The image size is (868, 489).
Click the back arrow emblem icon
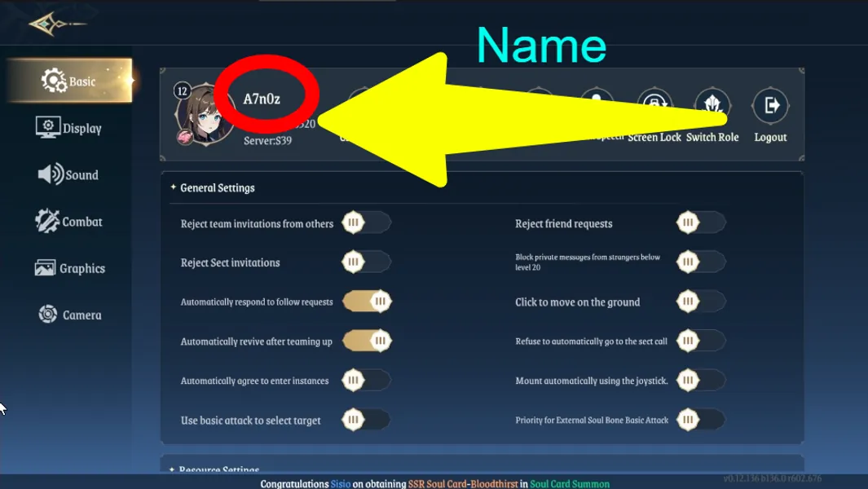coord(57,24)
